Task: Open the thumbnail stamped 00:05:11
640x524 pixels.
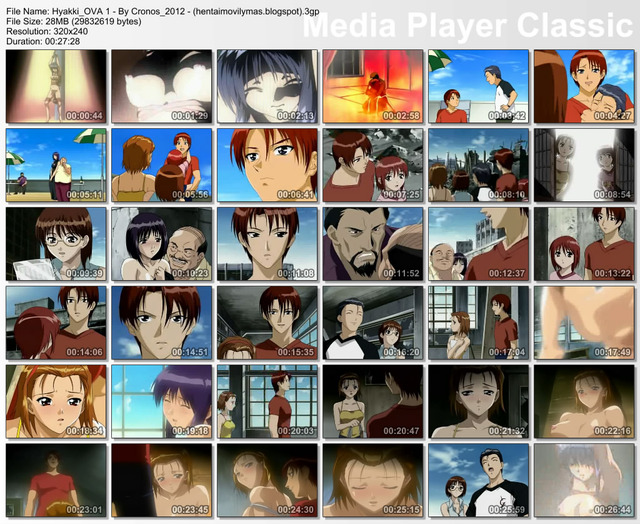Action: tap(56, 165)
